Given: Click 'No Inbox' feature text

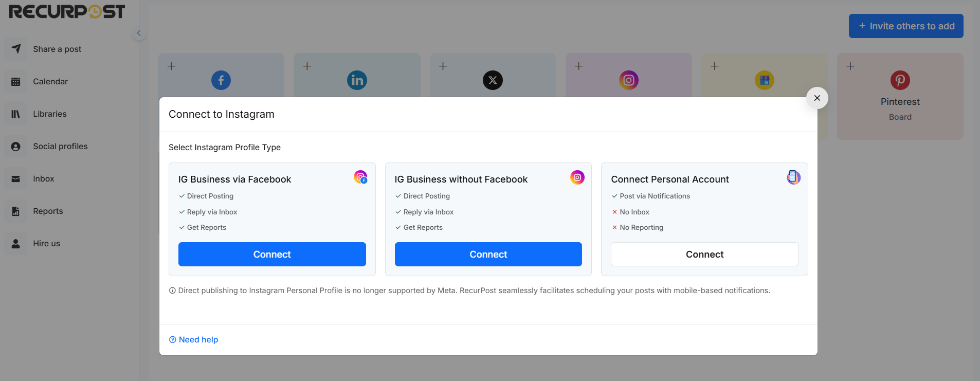Looking at the screenshot, I should (x=634, y=212).
